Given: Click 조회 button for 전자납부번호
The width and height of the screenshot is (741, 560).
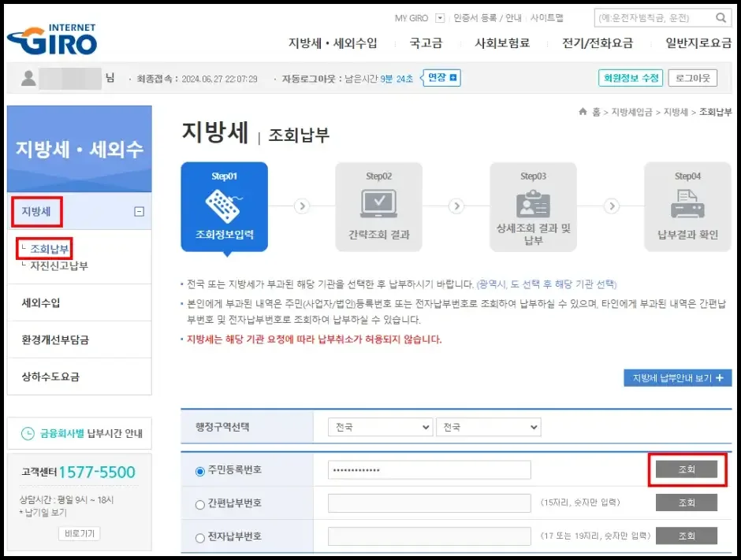Looking at the screenshot, I should point(686,536).
